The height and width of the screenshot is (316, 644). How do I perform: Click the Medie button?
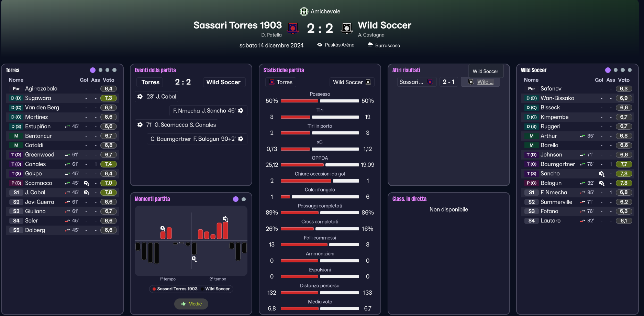click(191, 304)
